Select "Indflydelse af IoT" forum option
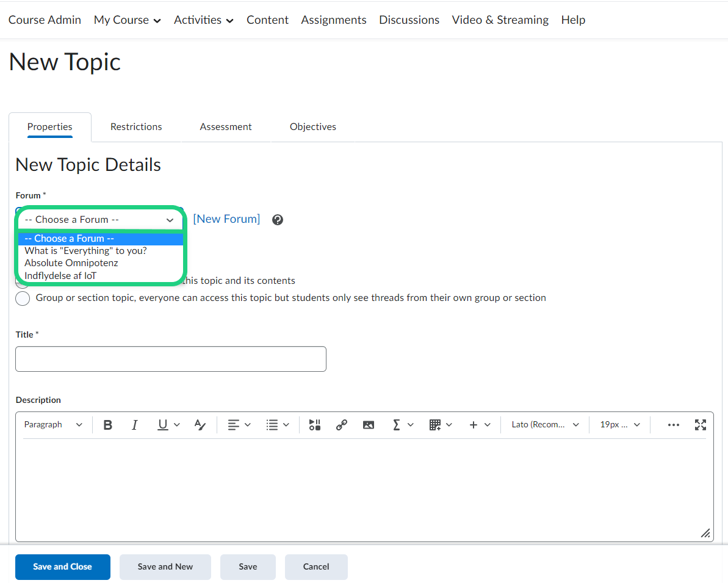Image resolution: width=728 pixels, height=583 pixels. point(60,276)
